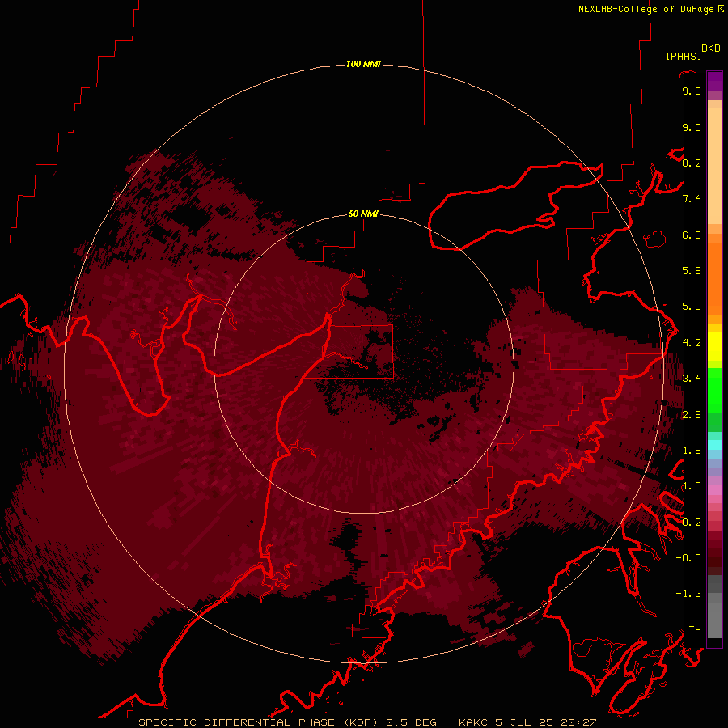Click the 7.4 scale value
This screenshot has height=728, width=728.
(x=692, y=199)
